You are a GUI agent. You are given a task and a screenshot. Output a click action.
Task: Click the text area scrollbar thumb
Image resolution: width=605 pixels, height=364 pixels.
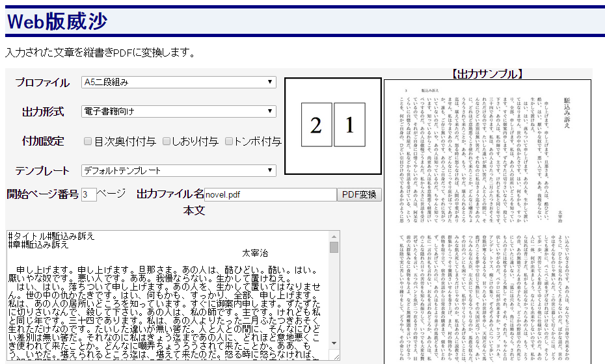[x=334, y=247]
